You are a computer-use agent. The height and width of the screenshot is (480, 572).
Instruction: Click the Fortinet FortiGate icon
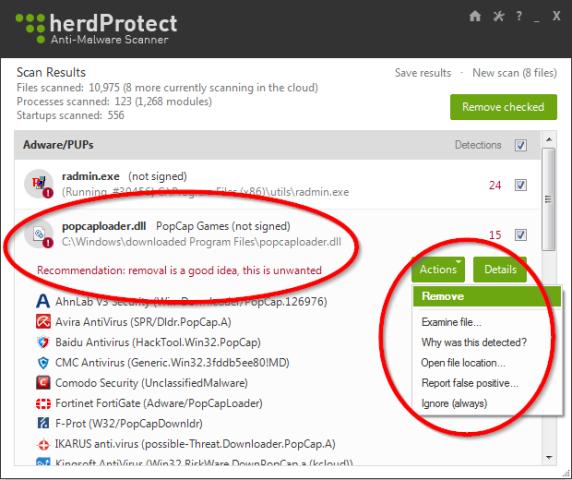click(x=43, y=403)
